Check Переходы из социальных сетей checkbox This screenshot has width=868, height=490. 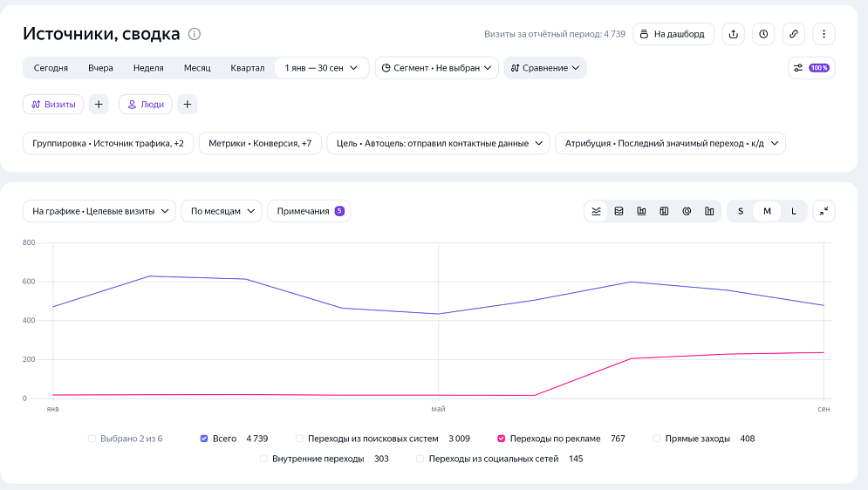point(420,459)
